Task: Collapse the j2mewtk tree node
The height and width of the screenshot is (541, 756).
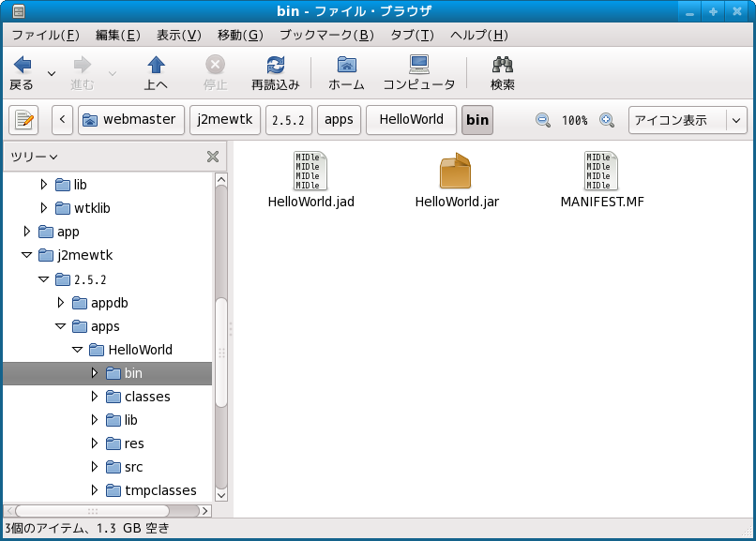Action: pyautogui.click(x=26, y=255)
